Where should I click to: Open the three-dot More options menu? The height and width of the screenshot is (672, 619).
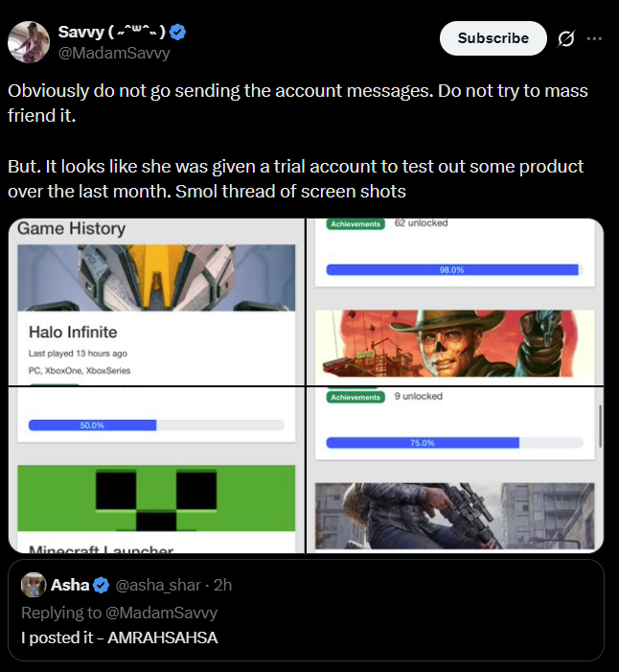click(594, 38)
